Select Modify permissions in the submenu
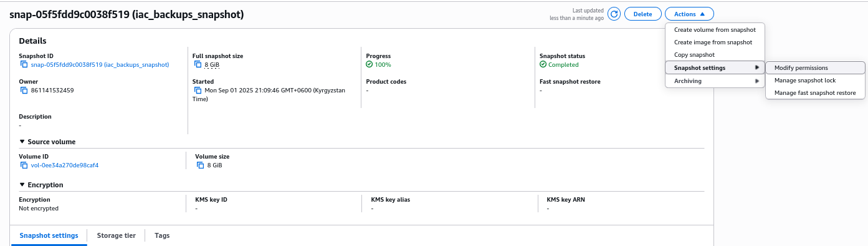Screen dimensions: 868x246 coord(815,67)
